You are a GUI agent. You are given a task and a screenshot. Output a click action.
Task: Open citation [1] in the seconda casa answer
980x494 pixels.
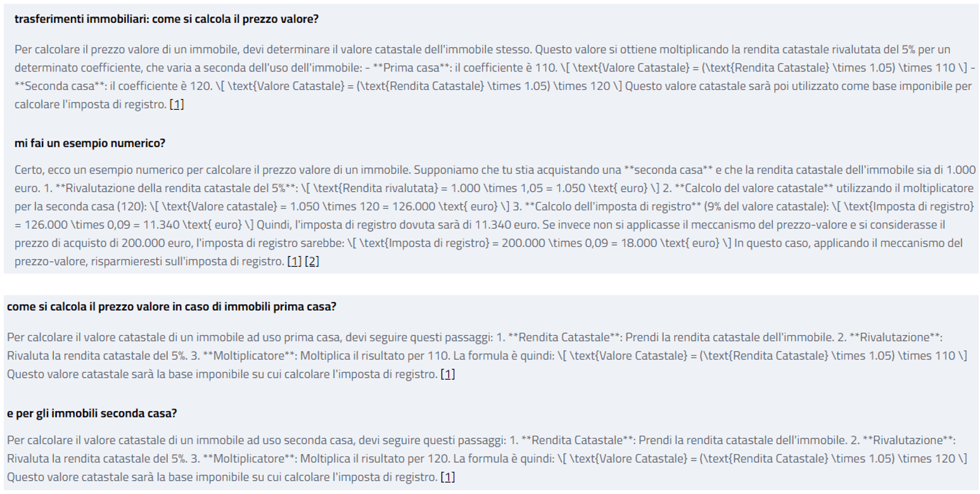coord(448,477)
